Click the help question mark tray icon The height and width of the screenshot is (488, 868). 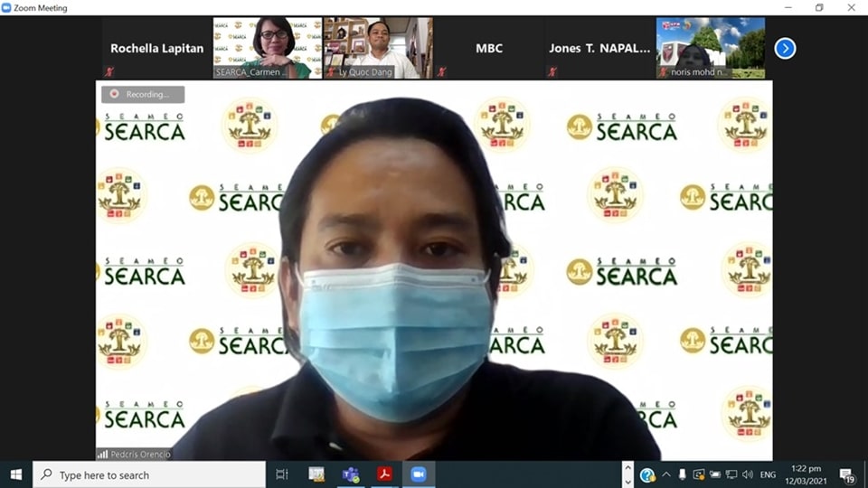click(646, 474)
